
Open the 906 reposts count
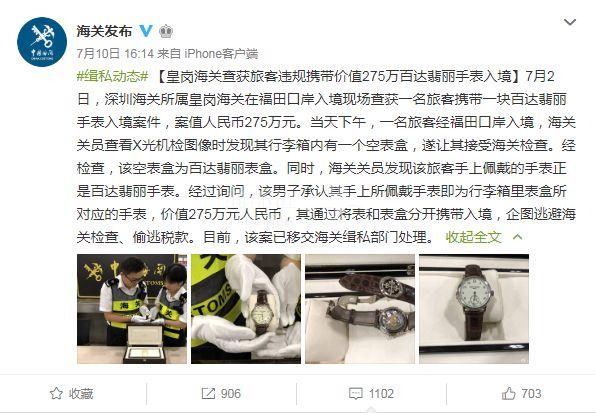point(231,394)
